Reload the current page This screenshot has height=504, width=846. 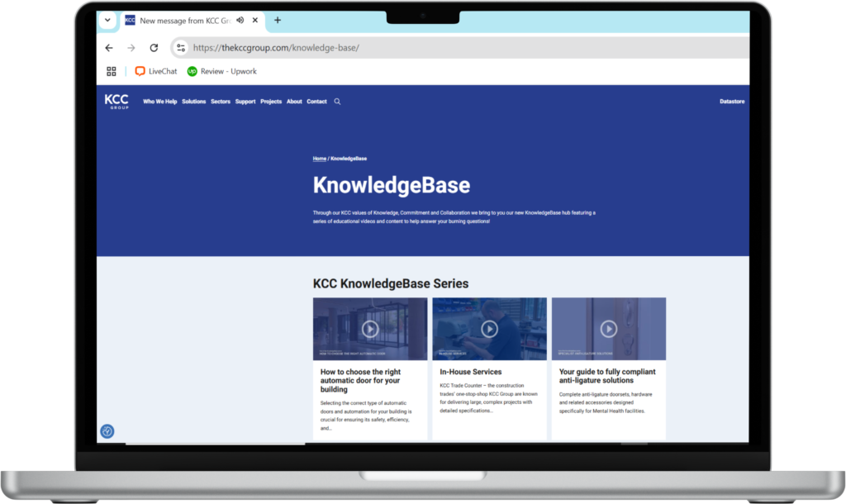(154, 47)
